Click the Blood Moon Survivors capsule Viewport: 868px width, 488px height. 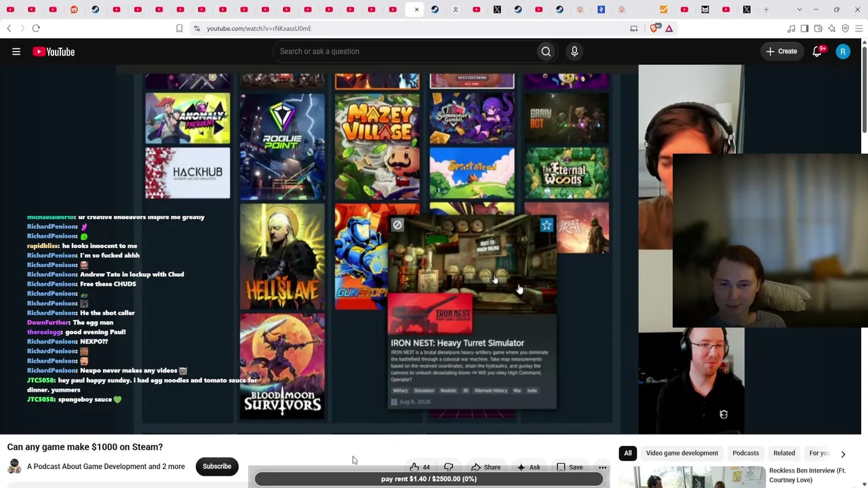pos(282,366)
